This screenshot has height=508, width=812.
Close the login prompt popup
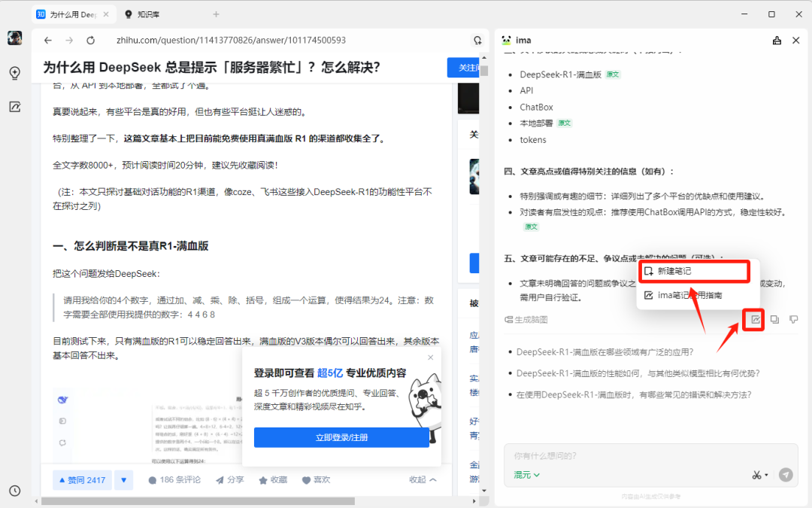430,357
